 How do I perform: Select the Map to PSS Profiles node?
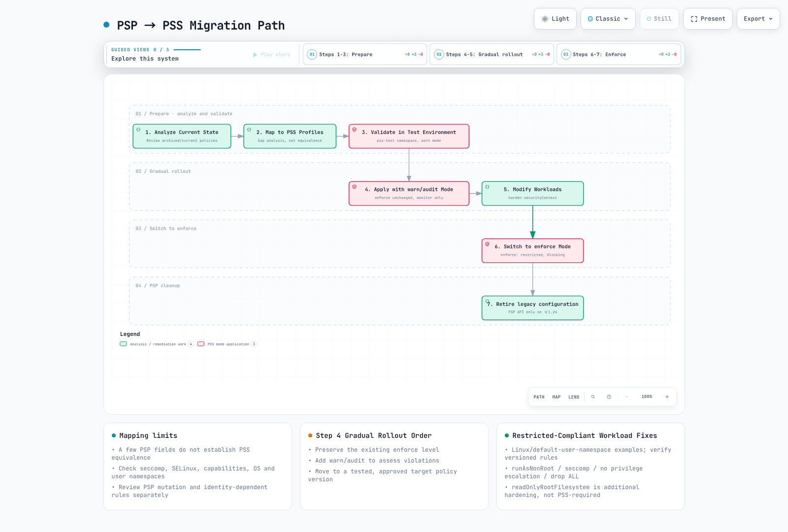point(290,136)
